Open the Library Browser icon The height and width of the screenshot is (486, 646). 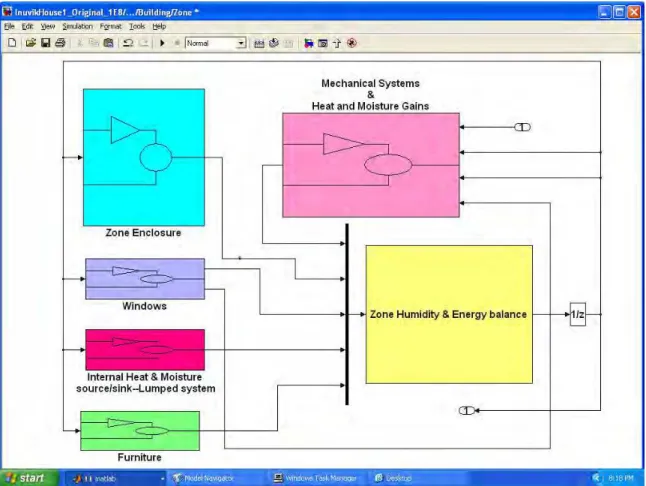click(x=308, y=43)
